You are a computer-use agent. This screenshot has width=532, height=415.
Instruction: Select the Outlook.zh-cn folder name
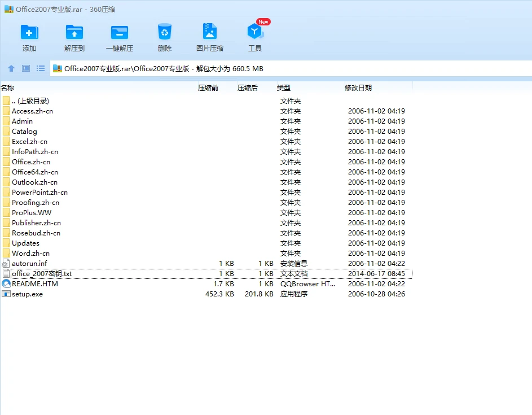click(34, 182)
